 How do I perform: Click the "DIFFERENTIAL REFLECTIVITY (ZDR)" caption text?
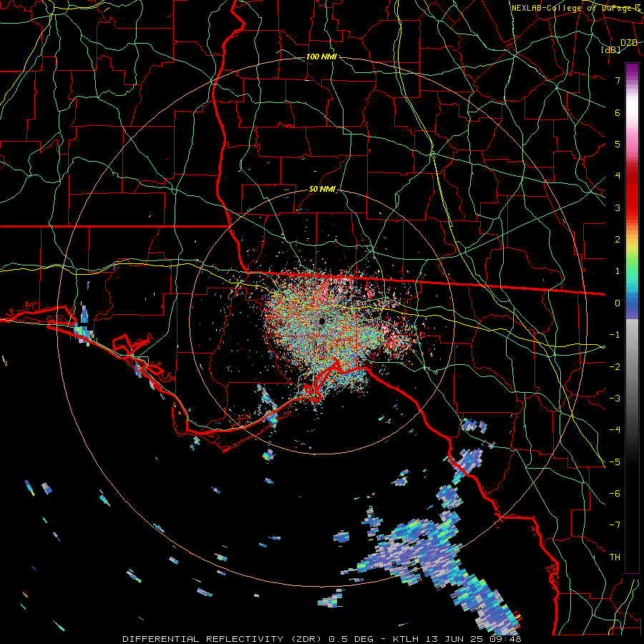(x=224, y=639)
